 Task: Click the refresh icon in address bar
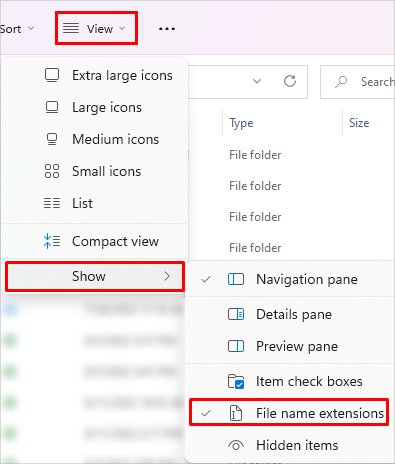[290, 81]
